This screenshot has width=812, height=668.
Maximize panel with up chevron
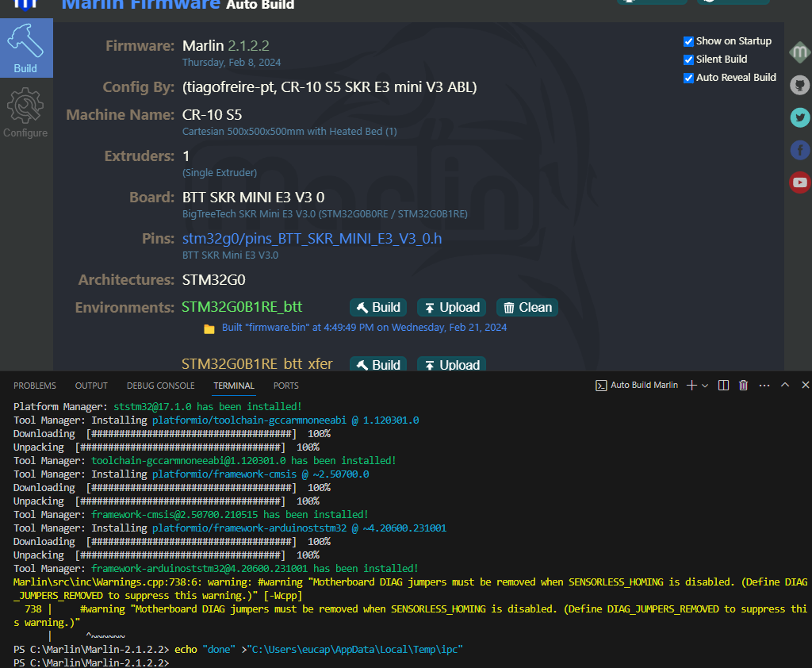pos(785,385)
